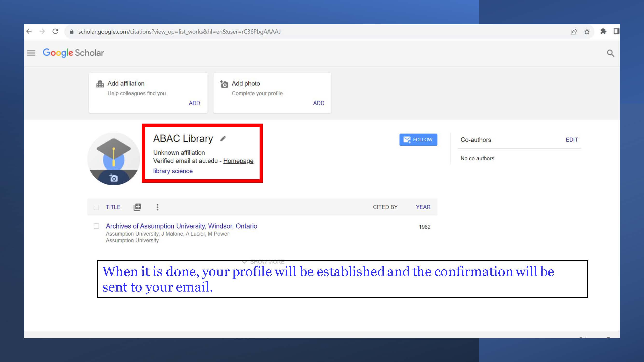The height and width of the screenshot is (362, 644).
Task: Click the Add affiliation card title
Action: click(x=126, y=84)
